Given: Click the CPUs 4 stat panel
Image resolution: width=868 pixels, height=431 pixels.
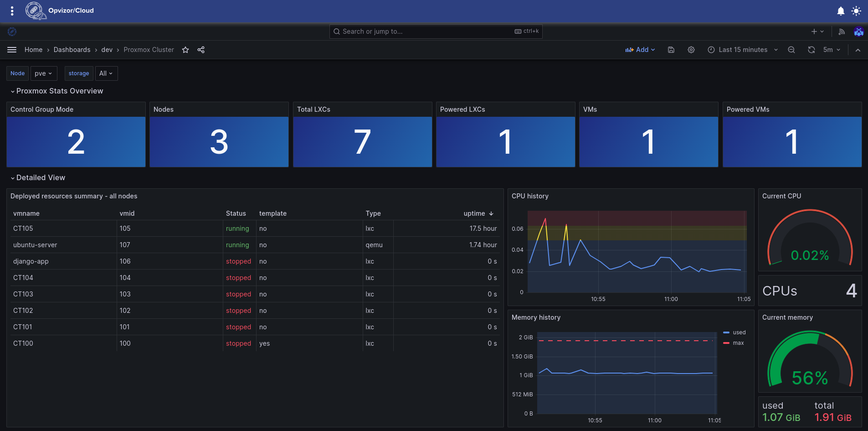Looking at the screenshot, I should click(810, 291).
